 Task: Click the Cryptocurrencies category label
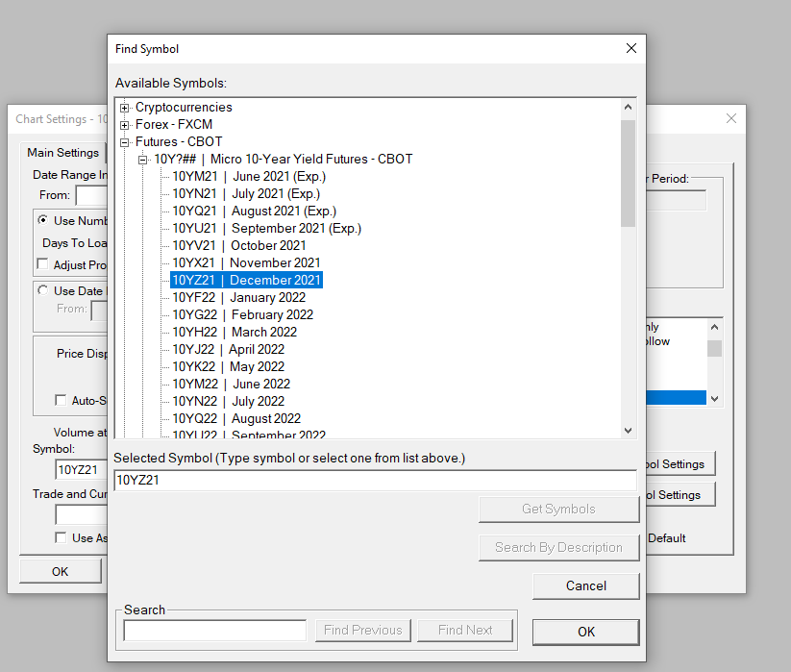click(x=184, y=108)
